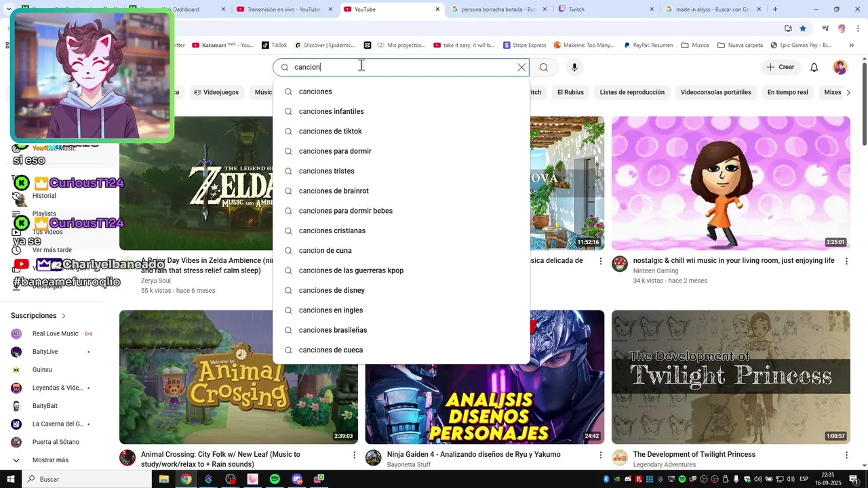Start voice search with the microphone icon

(x=574, y=67)
